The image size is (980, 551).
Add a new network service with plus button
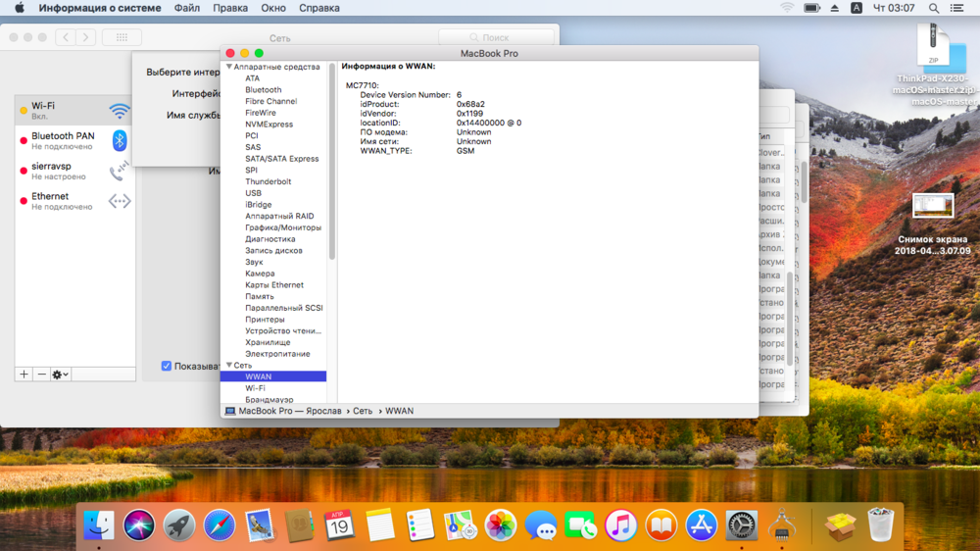click(24, 375)
